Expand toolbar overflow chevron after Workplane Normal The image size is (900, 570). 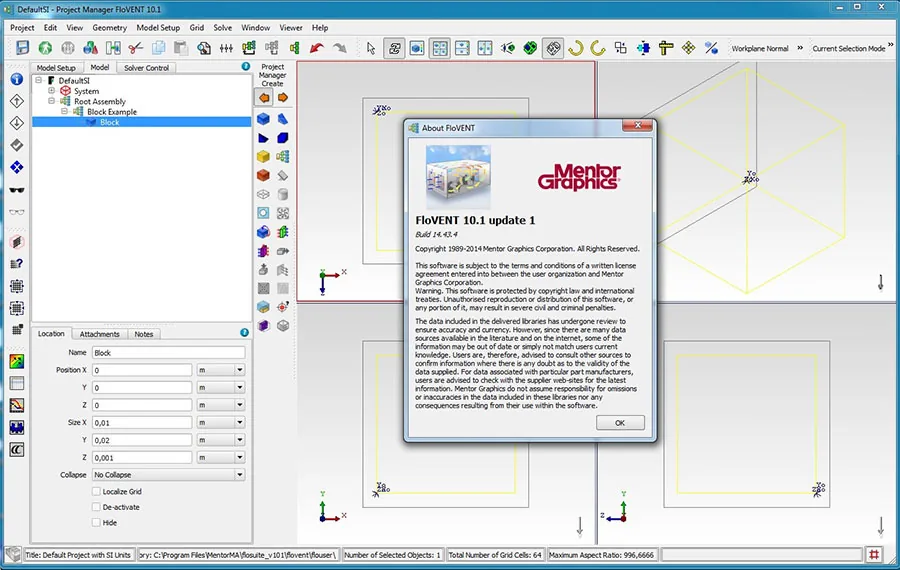click(800, 48)
